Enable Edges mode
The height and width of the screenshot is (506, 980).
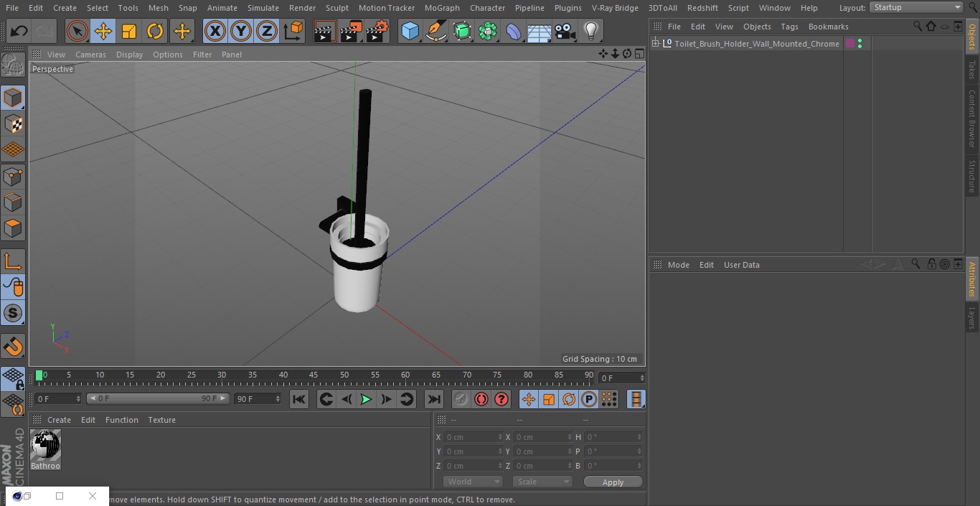click(x=13, y=202)
